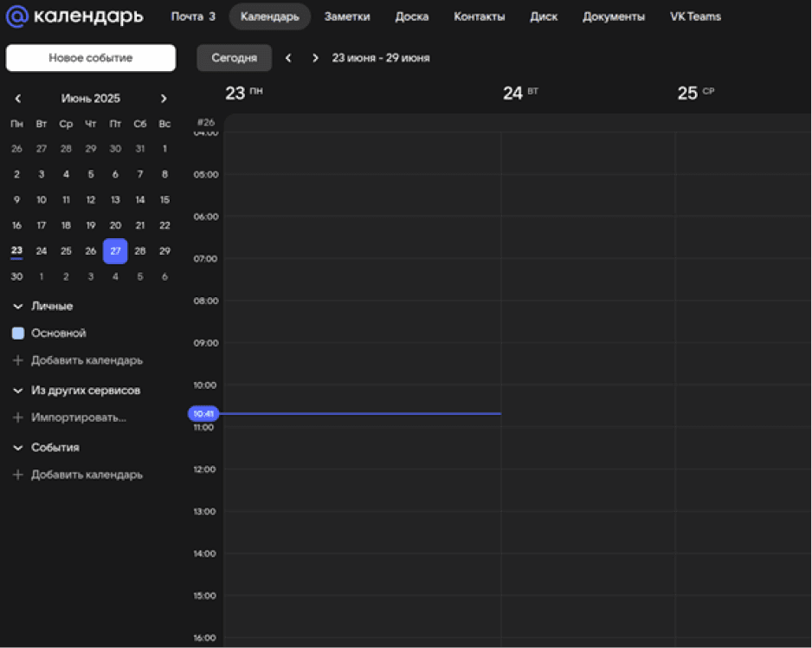Go to next month in mini calendar
The height and width of the screenshot is (648, 812).
164,99
